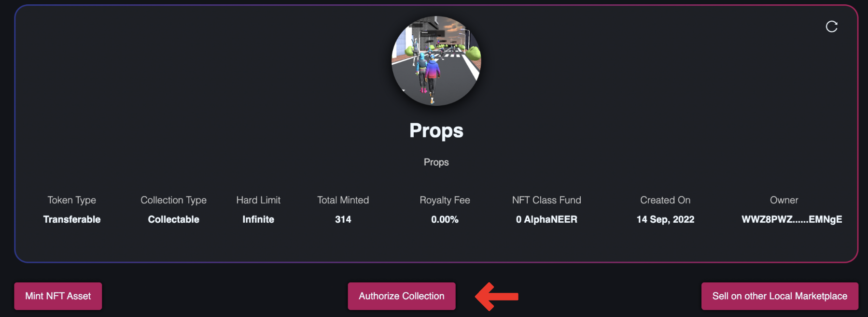Click the Props collection avatar image
Screen dimensions: 868x317
pyautogui.click(x=436, y=61)
